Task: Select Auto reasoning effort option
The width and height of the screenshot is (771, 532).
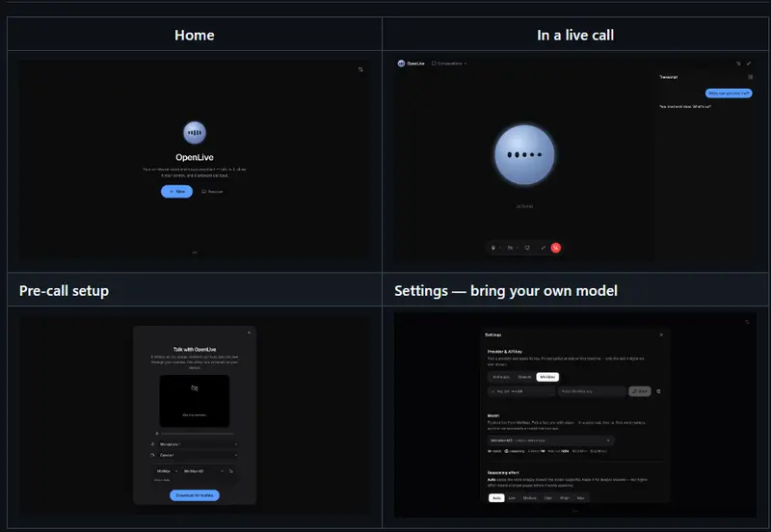Action: [x=496, y=497]
